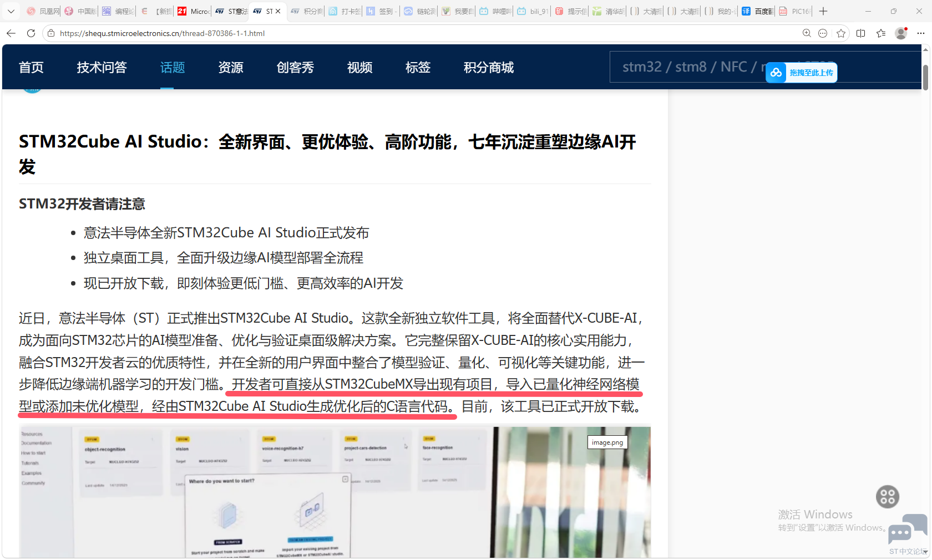
Task: Click bullet 现已开放下载，即刻体验更低门槛
Action: tap(244, 283)
